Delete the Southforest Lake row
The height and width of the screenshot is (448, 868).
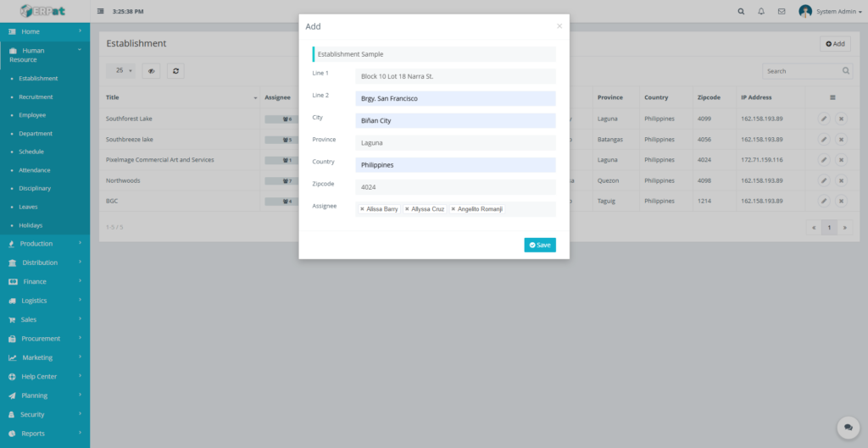click(x=841, y=119)
